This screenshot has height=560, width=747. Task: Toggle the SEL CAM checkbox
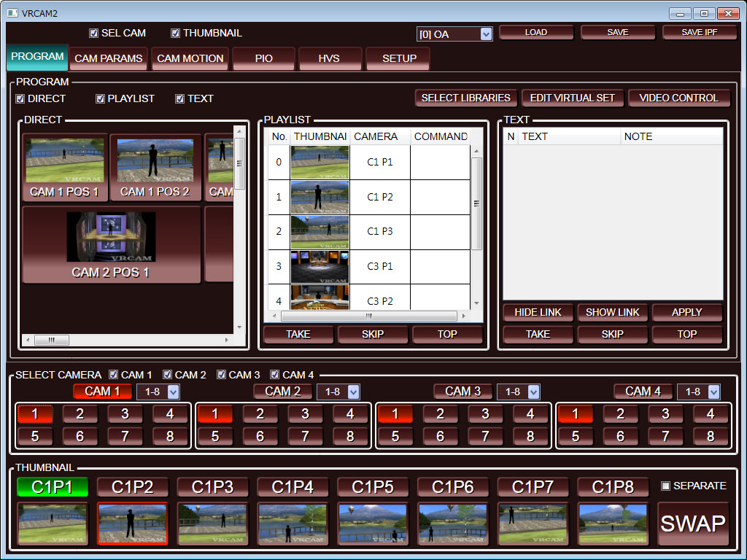(93, 33)
